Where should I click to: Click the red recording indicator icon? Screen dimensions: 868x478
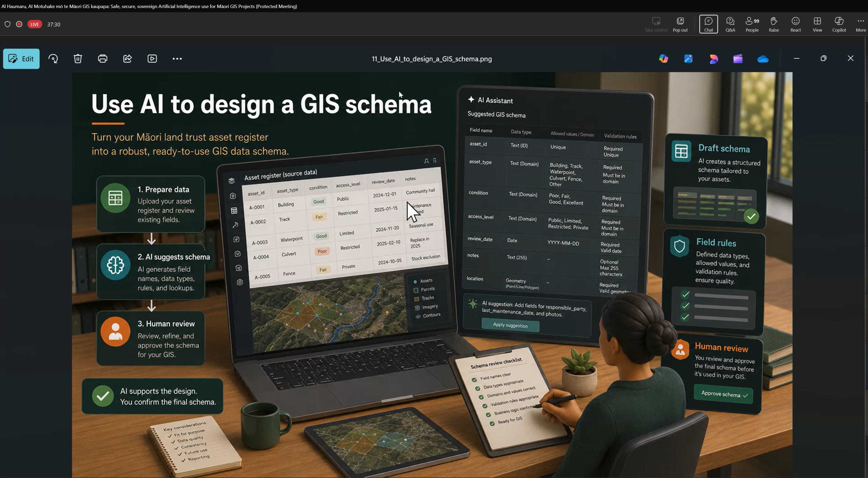point(19,24)
